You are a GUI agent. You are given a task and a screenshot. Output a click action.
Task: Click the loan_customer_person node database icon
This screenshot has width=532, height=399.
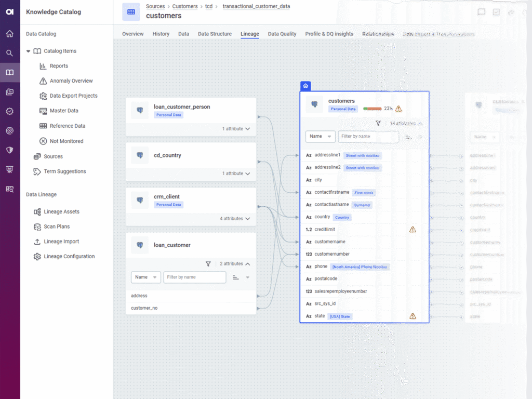pos(140,110)
